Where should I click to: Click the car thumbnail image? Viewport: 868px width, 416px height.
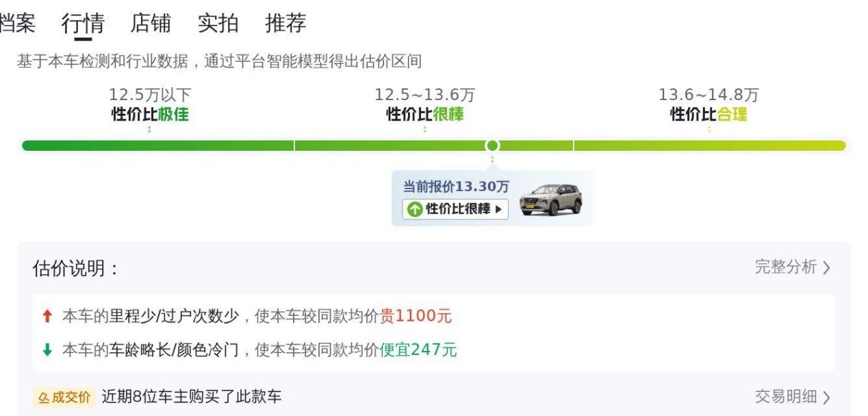coord(550,199)
